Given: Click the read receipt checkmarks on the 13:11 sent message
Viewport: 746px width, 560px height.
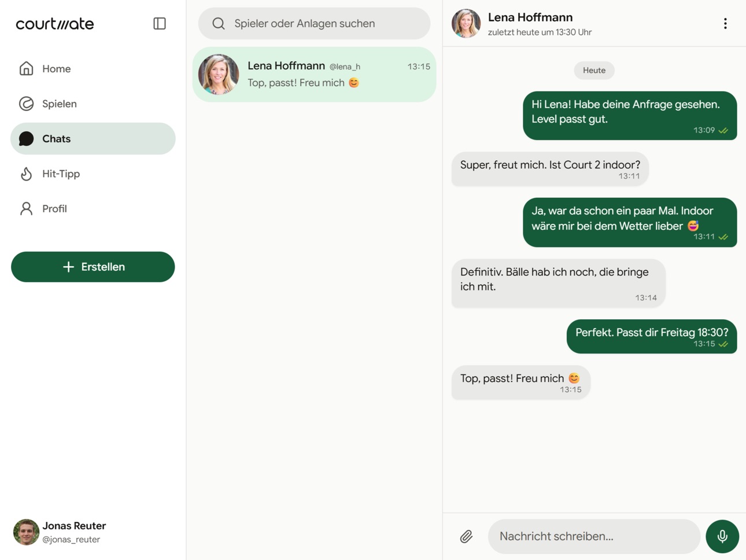Looking at the screenshot, I should coord(723,237).
